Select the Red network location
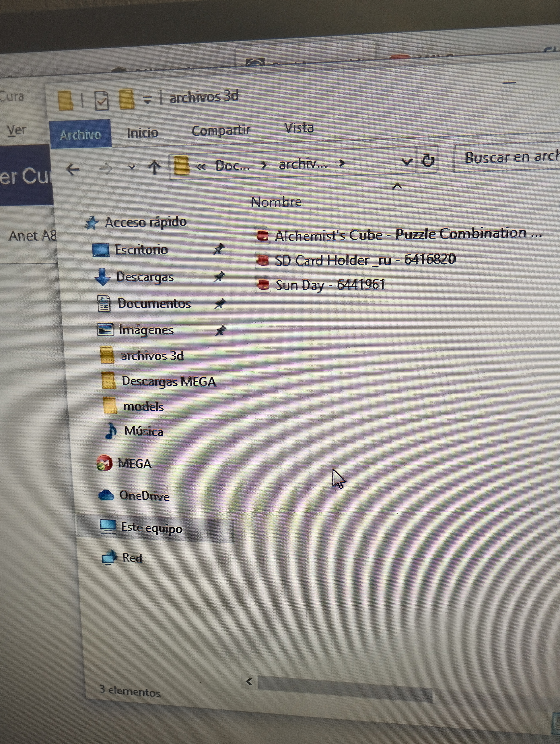This screenshot has height=744, width=560. click(x=132, y=558)
